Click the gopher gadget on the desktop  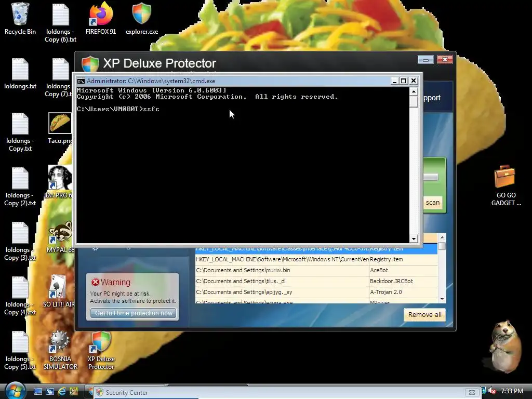505,345
